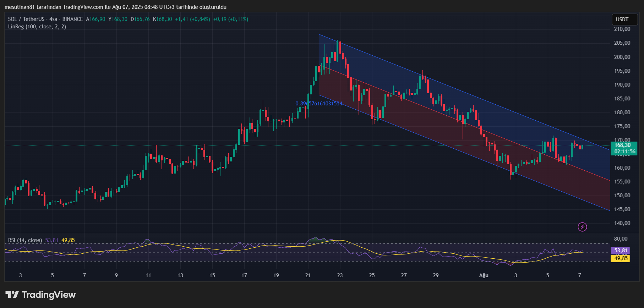Select the 4sa interval label
The height and width of the screenshot is (308, 644).
[53, 19]
